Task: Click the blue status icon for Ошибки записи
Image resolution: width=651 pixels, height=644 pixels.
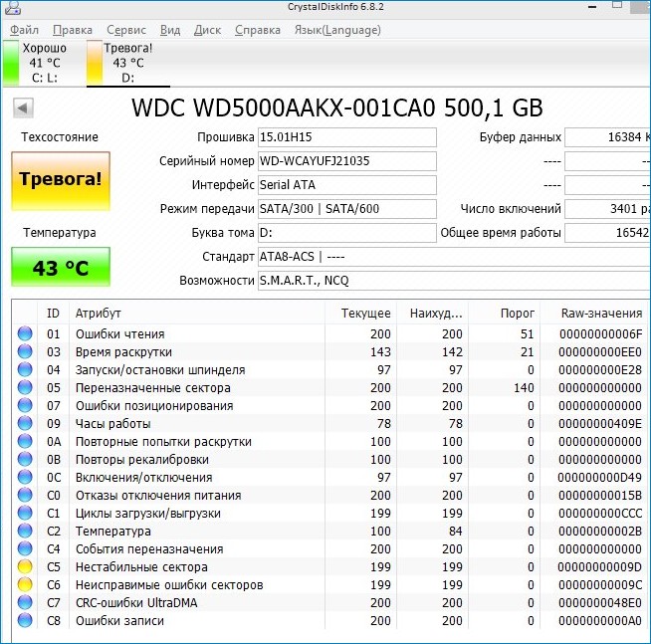Action: coord(25,621)
